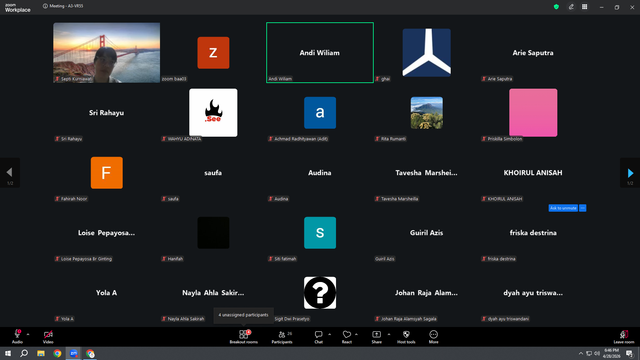
Task: Click 'Audina' tile name
Action: click(320, 173)
